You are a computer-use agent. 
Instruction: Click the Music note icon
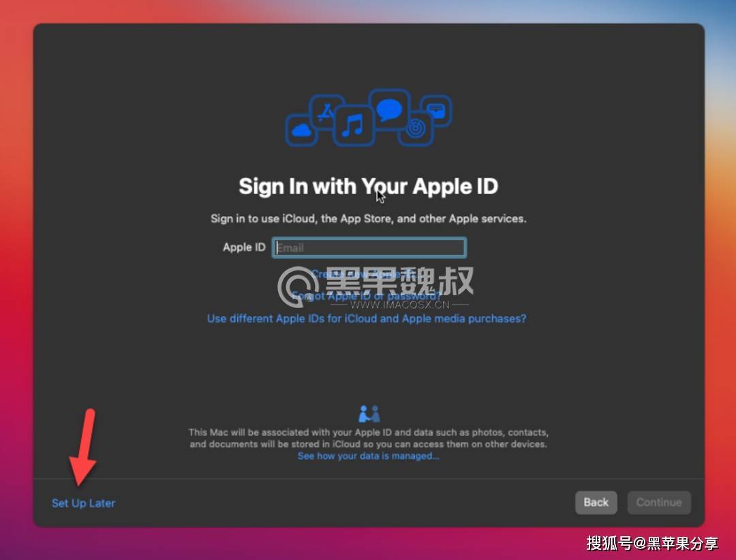[x=354, y=125]
